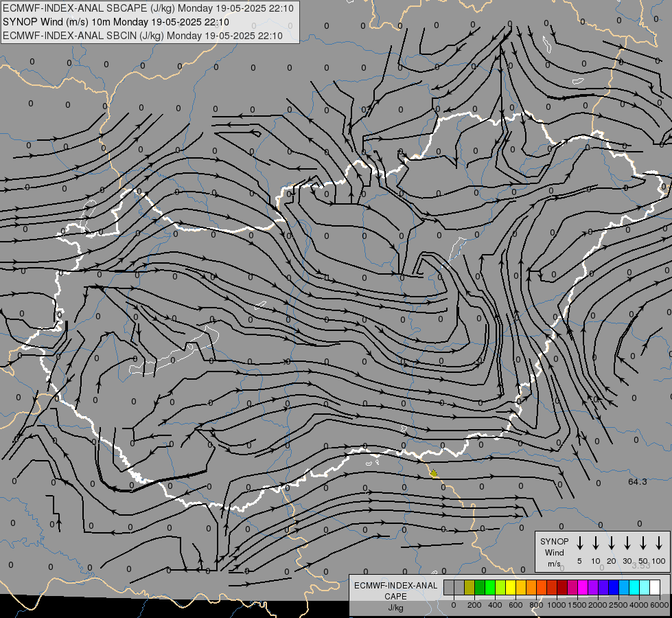
Task: Click the ECMWF-INDEX-ANAL CAPE label in the bottom legend
Action: coord(395,591)
